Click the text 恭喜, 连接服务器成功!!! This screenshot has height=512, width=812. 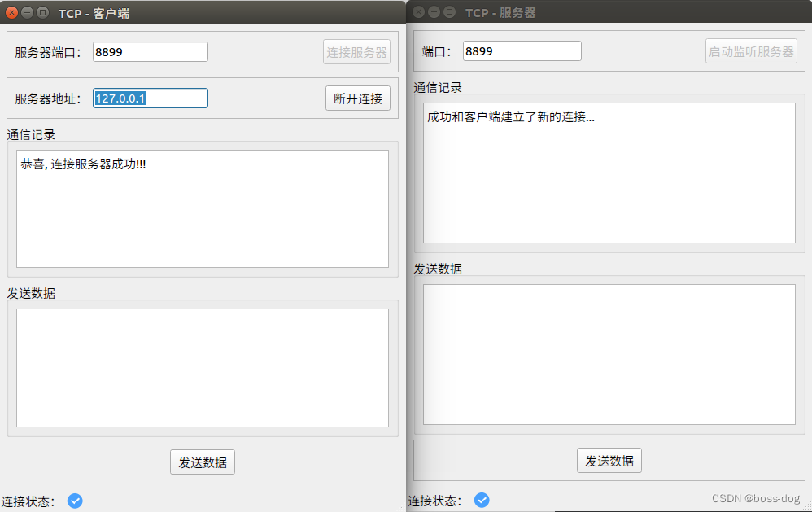click(x=83, y=164)
